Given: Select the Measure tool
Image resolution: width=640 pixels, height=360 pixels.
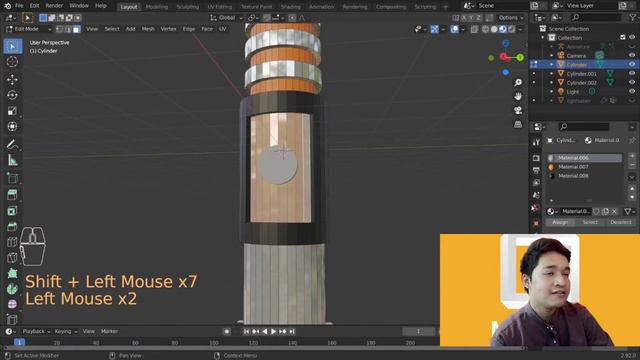Looking at the screenshot, I should [x=12, y=160].
